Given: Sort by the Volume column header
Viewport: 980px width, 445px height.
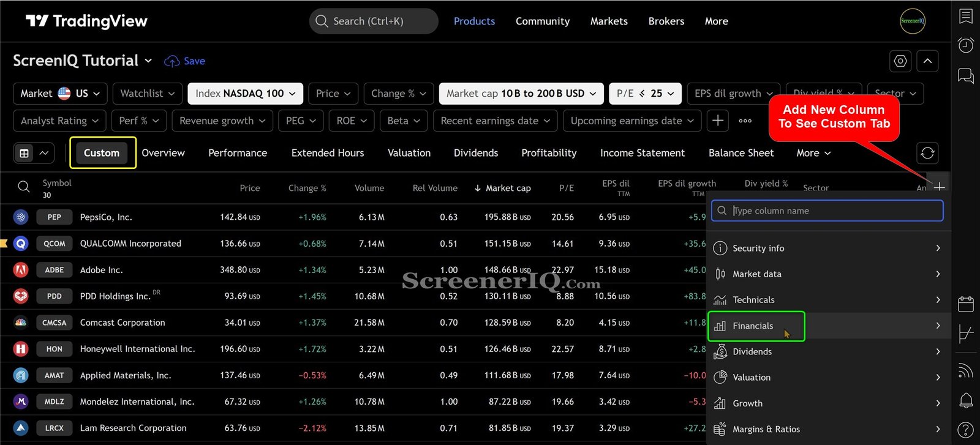Looking at the screenshot, I should [x=369, y=188].
